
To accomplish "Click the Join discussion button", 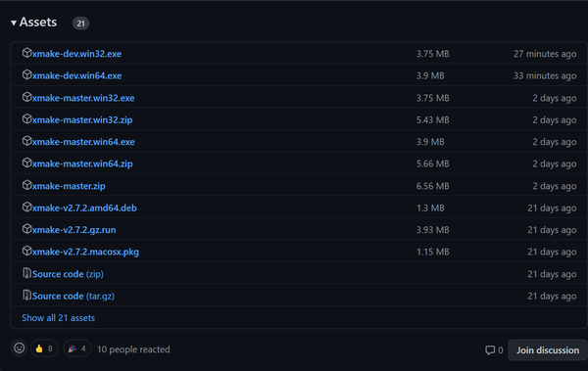I will (548, 350).
